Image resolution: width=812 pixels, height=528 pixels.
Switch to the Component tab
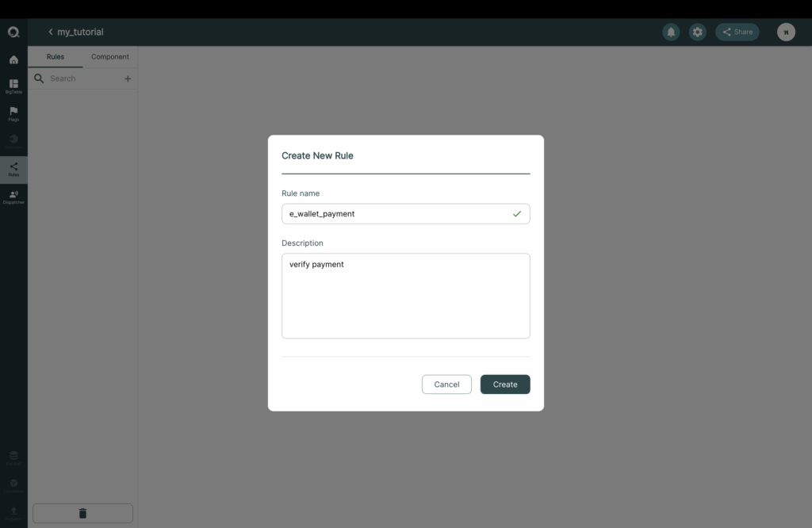pos(109,57)
